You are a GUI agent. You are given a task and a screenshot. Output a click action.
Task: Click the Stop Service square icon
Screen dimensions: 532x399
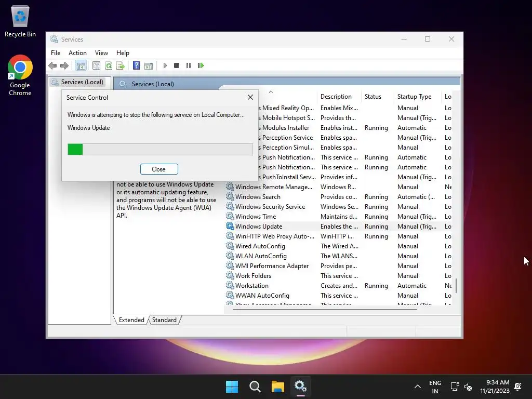tap(177, 65)
